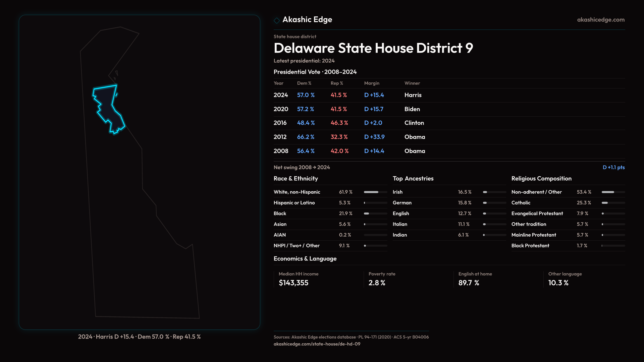
Task: Click the Net swing D +1.1 pts value
Action: (x=613, y=167)
